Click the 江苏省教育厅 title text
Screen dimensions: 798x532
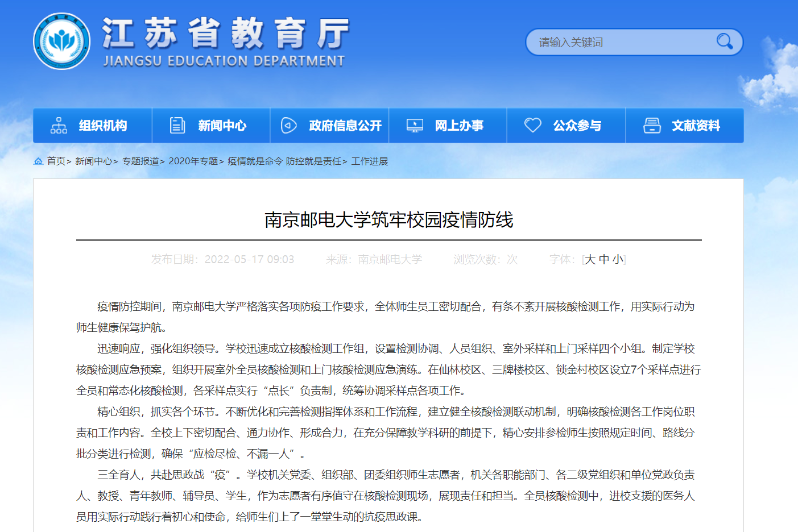point(226,33)
